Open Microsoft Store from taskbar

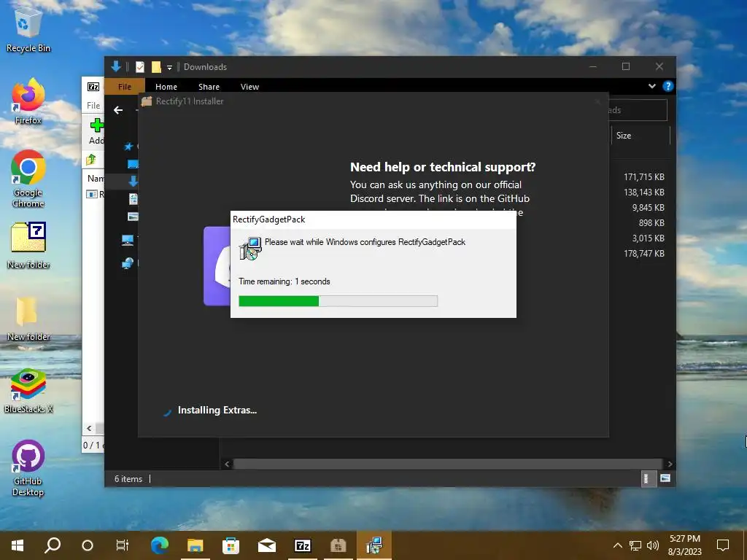(231, 545)
